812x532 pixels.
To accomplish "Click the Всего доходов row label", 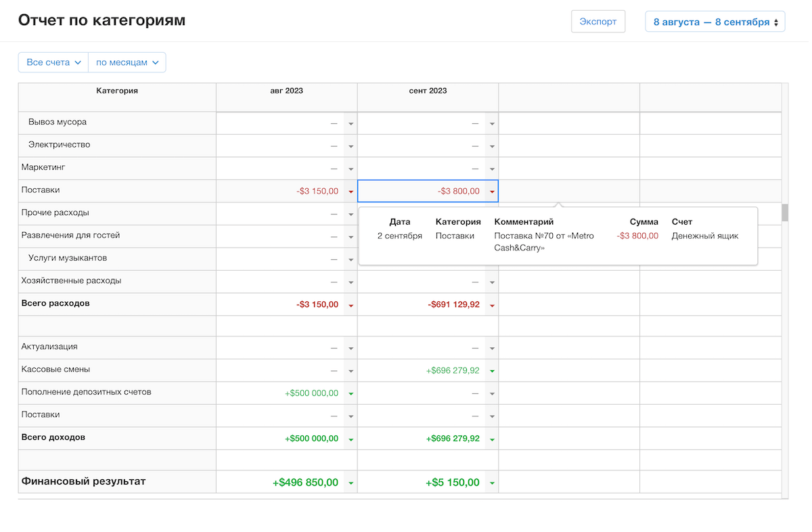I will [x=53, y=438].
